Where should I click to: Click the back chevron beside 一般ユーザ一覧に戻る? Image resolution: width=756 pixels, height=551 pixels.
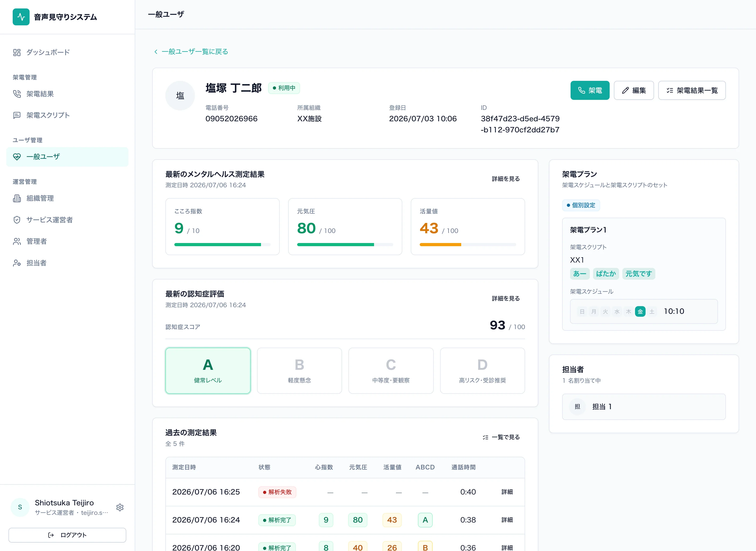pyautogui.click(x=156, y=52)
